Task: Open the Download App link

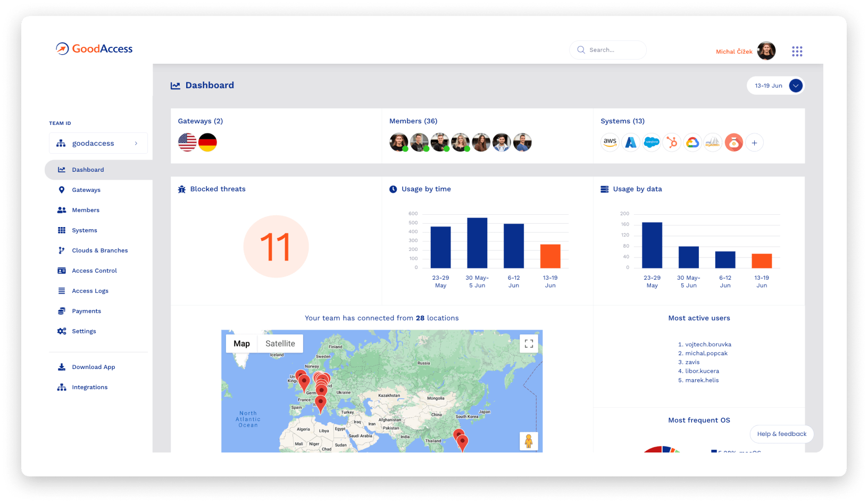Action: 93,367
